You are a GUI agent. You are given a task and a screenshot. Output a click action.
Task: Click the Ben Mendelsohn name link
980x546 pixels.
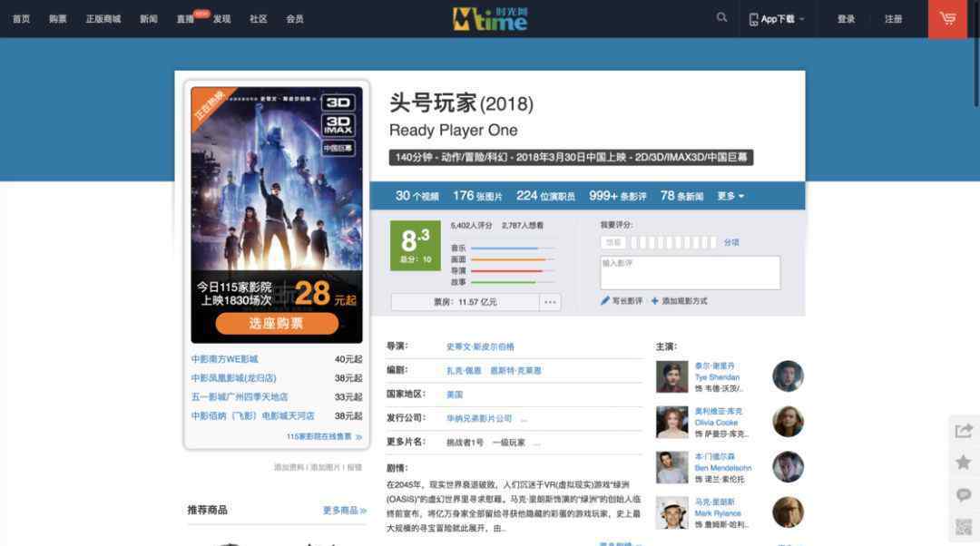pyautogui.click(x=723, y=468)
